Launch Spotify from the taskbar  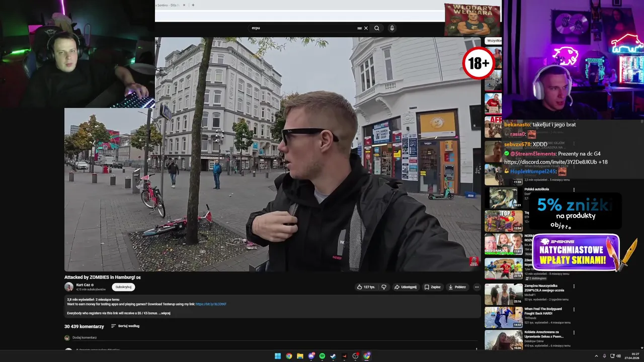click(x=322, y=356)
